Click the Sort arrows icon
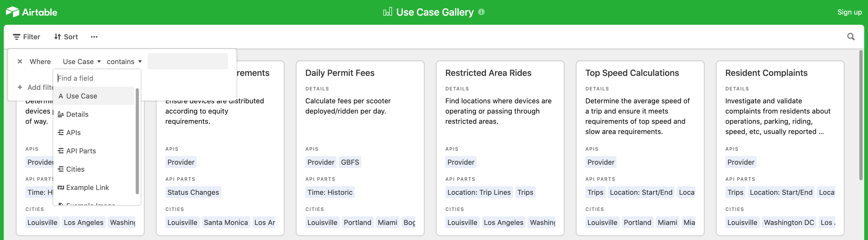This screenshot has height=240, width=868. point(58,36)
